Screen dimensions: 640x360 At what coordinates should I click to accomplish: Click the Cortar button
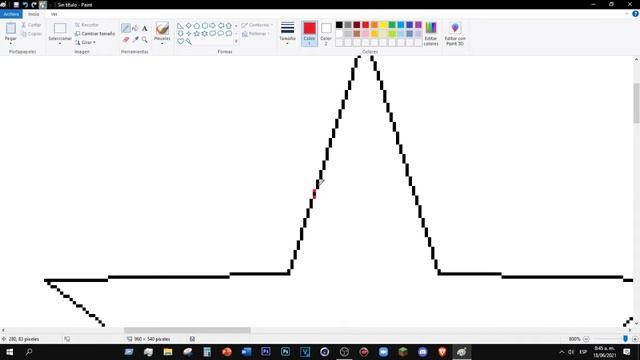pyautogui.click(x=31, y=25)
